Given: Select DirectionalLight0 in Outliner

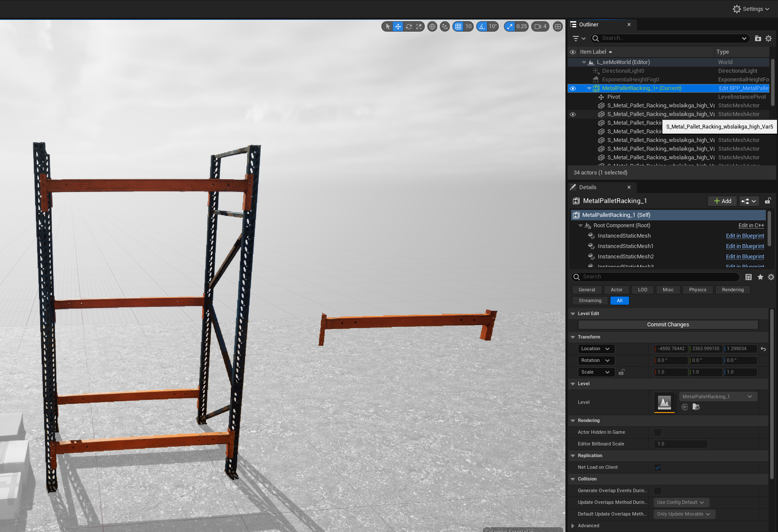Looking at the screenshot, I should (623, 71).
